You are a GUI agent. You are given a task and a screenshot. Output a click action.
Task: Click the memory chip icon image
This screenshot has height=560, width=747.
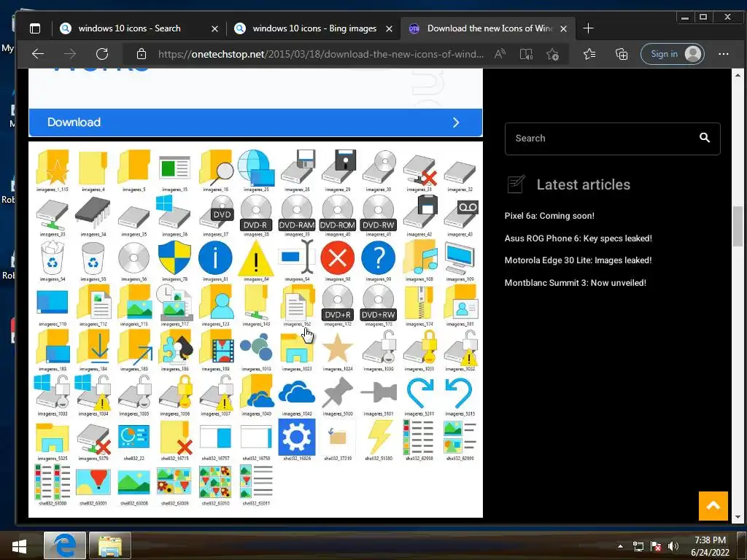pyautogui.click(x=93, y=213)
